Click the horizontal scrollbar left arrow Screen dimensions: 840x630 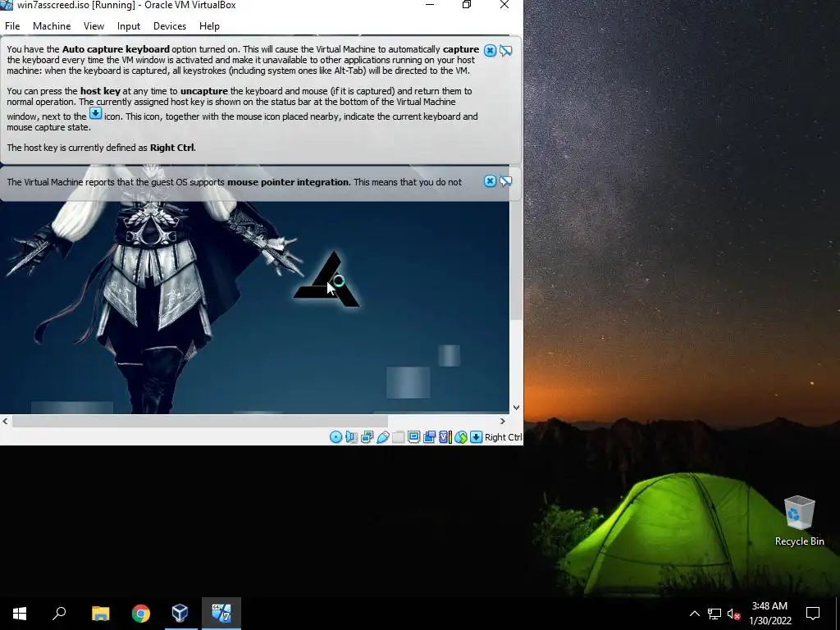pos(6,421)
